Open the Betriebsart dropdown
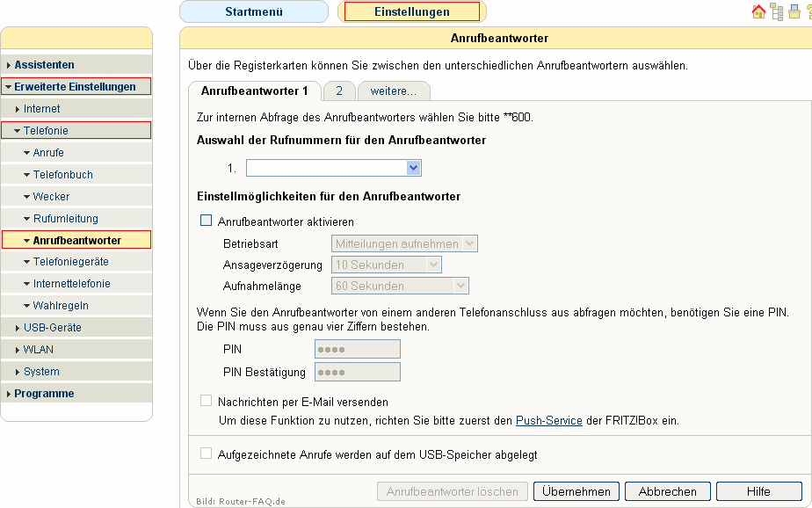This screenshot has height=508, width=812. [404, 243]
